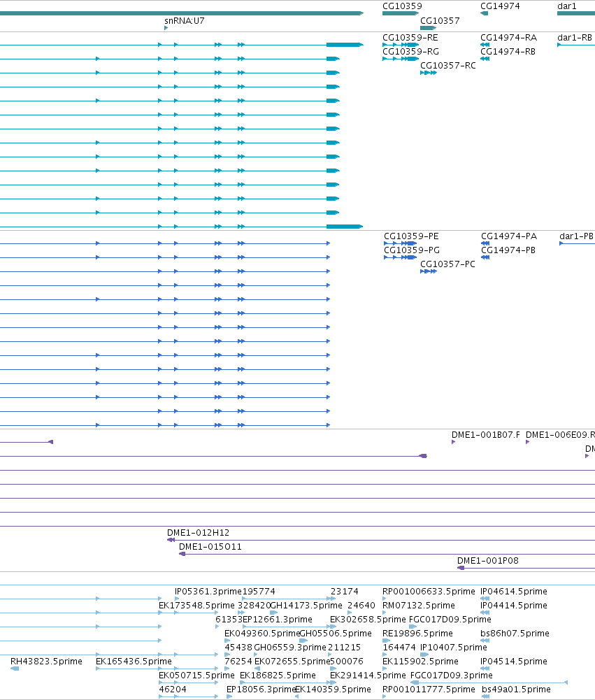
Task: Click the CG14974-PB protein label
Action: click(x=508, y=250)
